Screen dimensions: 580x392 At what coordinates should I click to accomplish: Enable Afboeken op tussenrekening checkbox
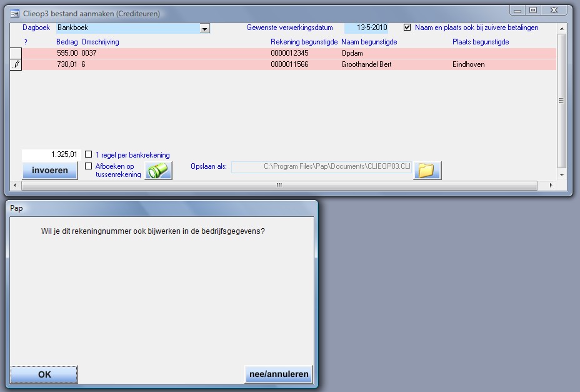click(88, 166)
